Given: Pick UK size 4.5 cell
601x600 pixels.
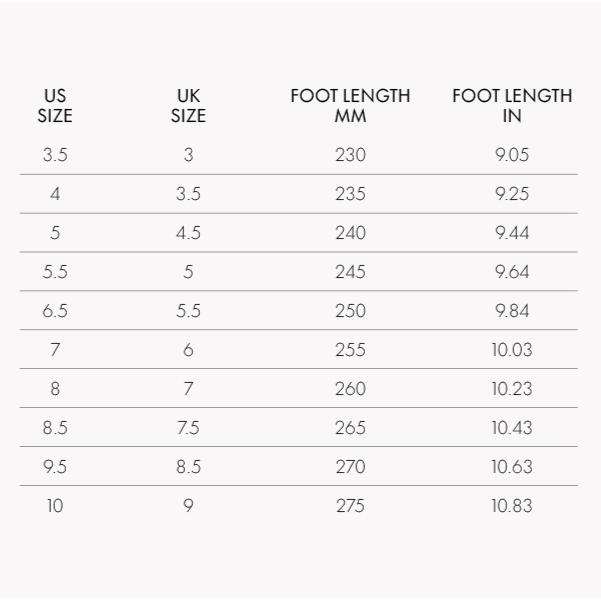Looking at the screenshot, I should point(188,233).
